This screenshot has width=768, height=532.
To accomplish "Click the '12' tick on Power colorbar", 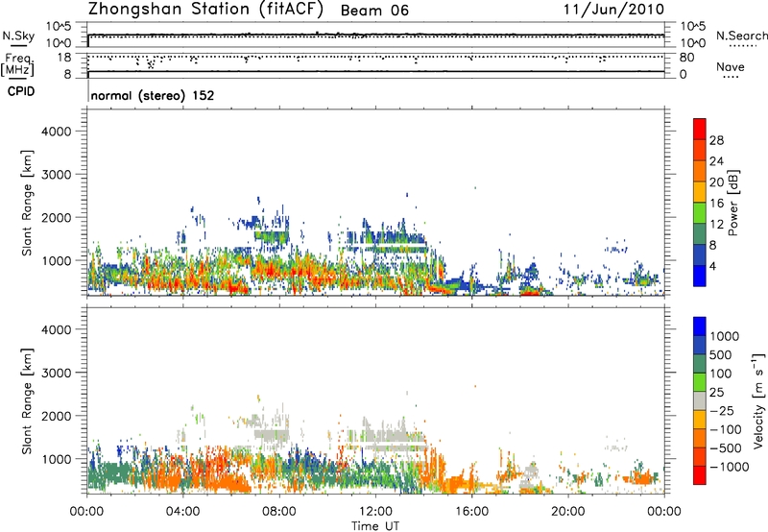I will 716,225.
